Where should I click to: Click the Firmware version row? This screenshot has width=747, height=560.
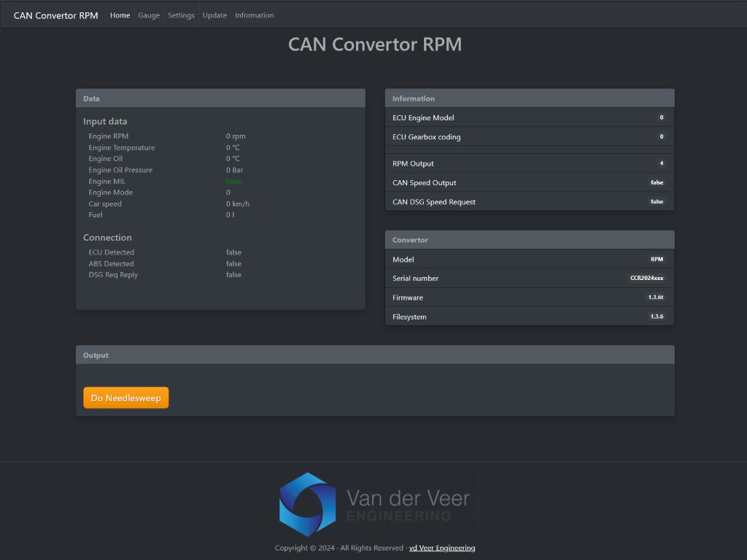(x=530, y=297)
